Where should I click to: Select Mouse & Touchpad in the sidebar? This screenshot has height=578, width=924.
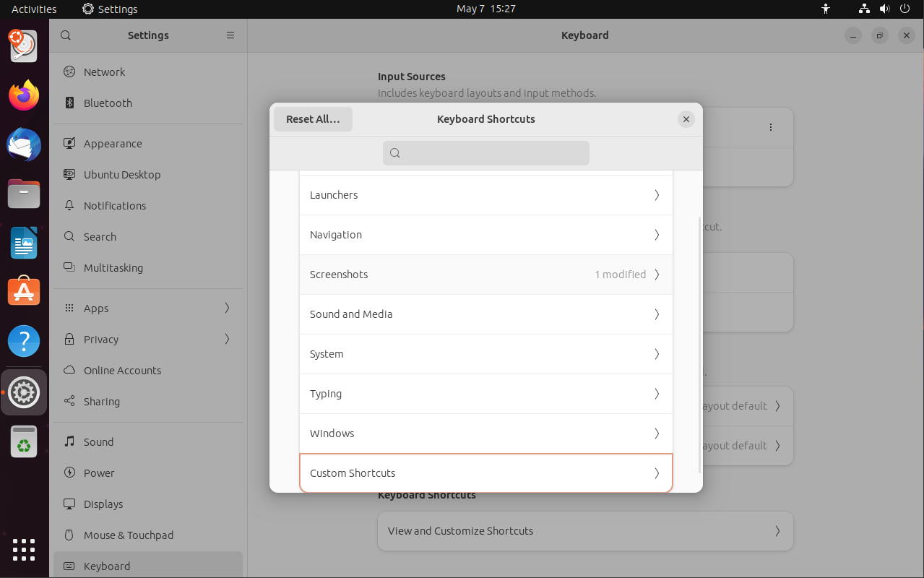[x=148, y=535]
